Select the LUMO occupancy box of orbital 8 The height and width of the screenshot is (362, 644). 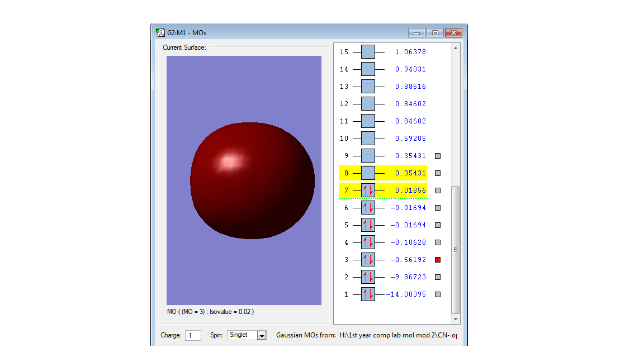pyautogui.click(x=368, y=173)
